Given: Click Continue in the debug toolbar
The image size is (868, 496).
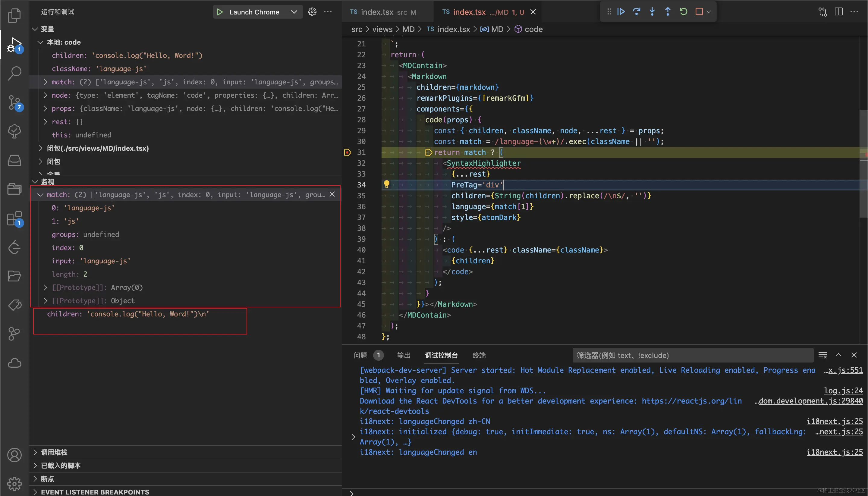Looking at the screenshot, I should click(621, 11).
